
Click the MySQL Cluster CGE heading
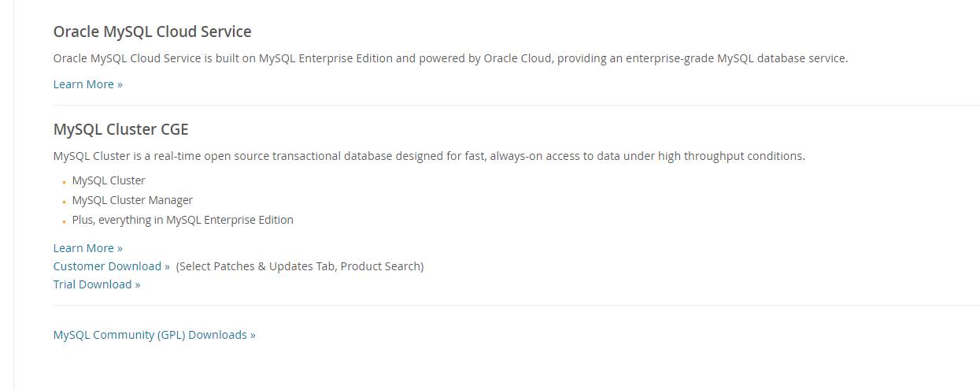(x=120, y=129)
